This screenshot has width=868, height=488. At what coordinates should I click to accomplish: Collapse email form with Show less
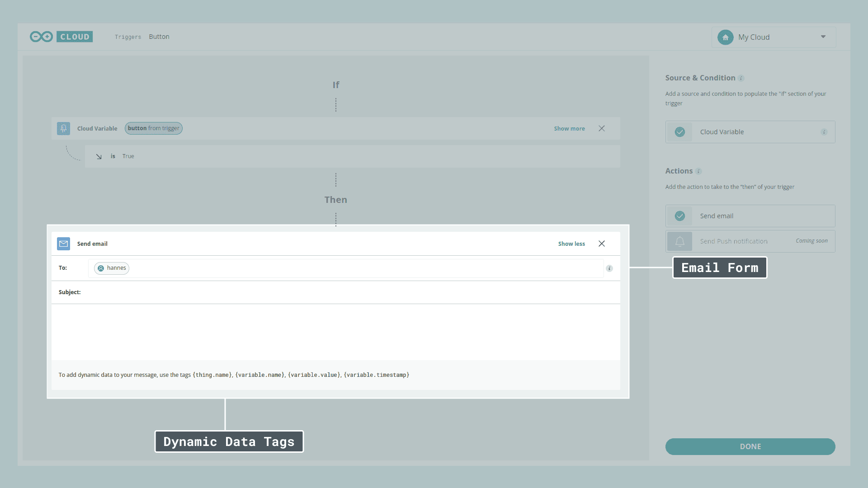(571, 244)
